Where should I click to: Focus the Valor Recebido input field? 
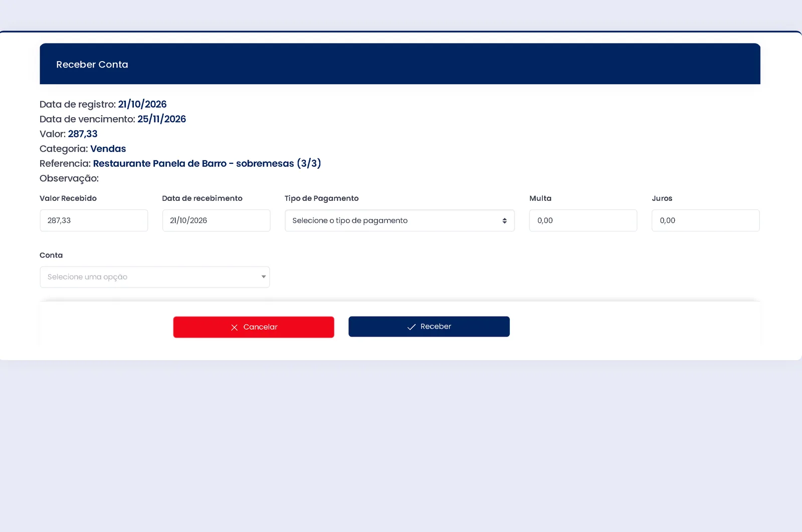[x=94, y=220]
